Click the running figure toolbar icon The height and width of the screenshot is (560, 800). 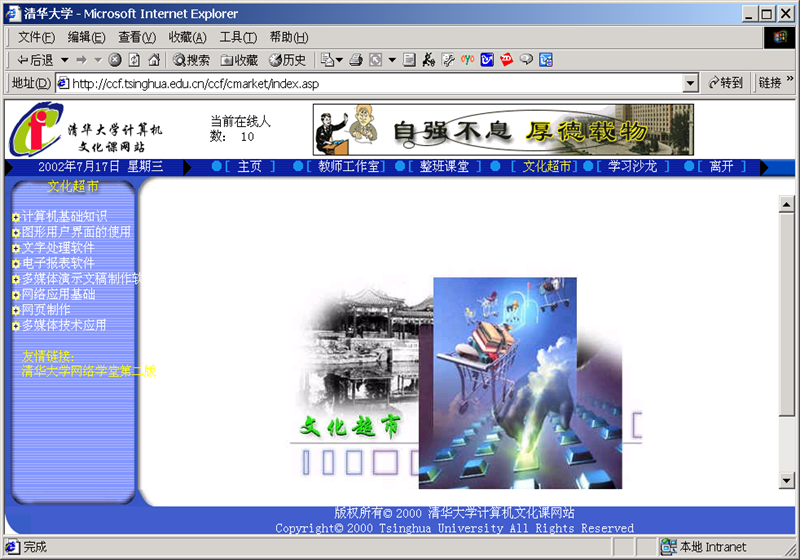pyautogui.click(x=429, y=60)
